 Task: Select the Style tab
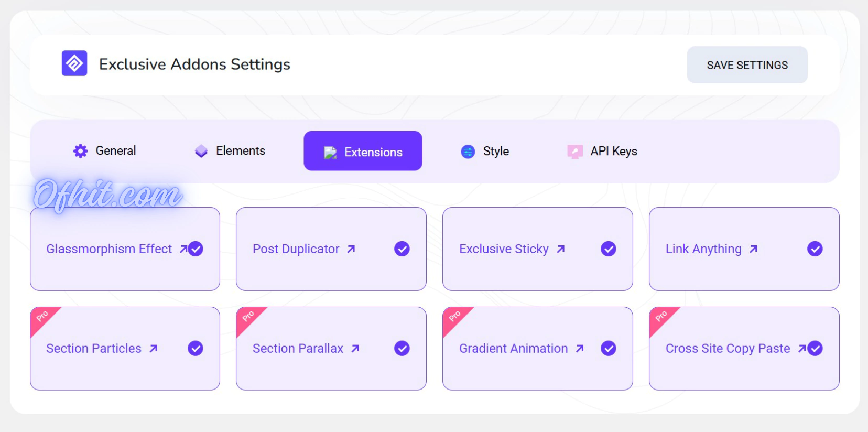tap(485, 152)
